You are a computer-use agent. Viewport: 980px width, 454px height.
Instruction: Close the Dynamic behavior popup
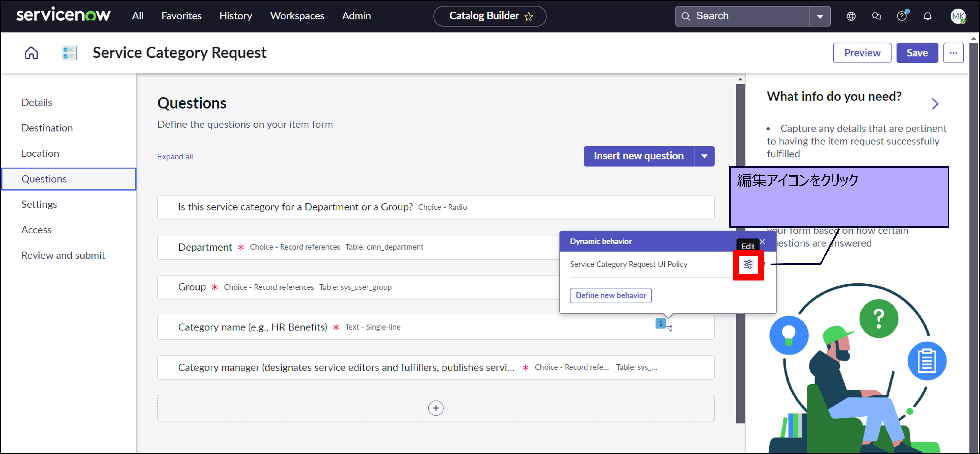[762, 242]
